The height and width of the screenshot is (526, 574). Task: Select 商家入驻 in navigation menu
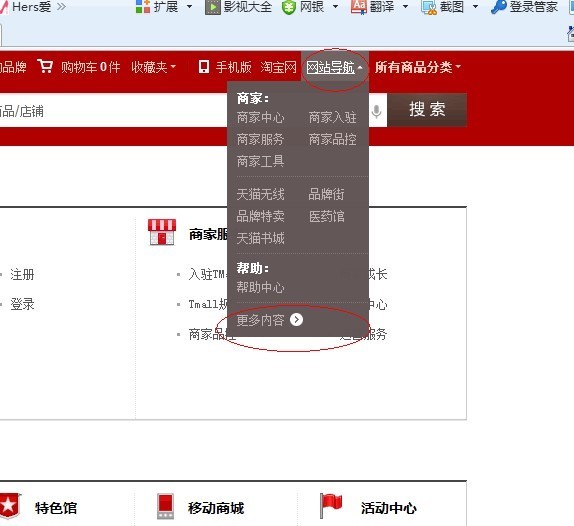(x=332, y=117)
